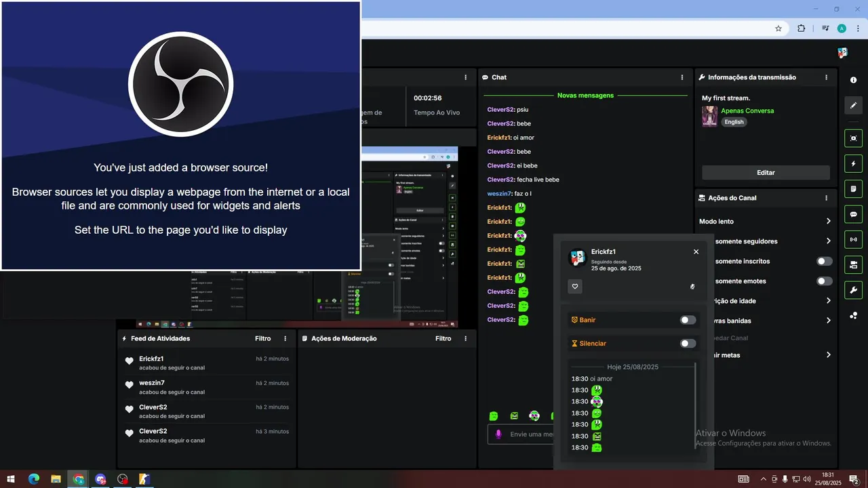Click the chat message input field
This screenshot has height=488, width=868.
pos(520,434)
